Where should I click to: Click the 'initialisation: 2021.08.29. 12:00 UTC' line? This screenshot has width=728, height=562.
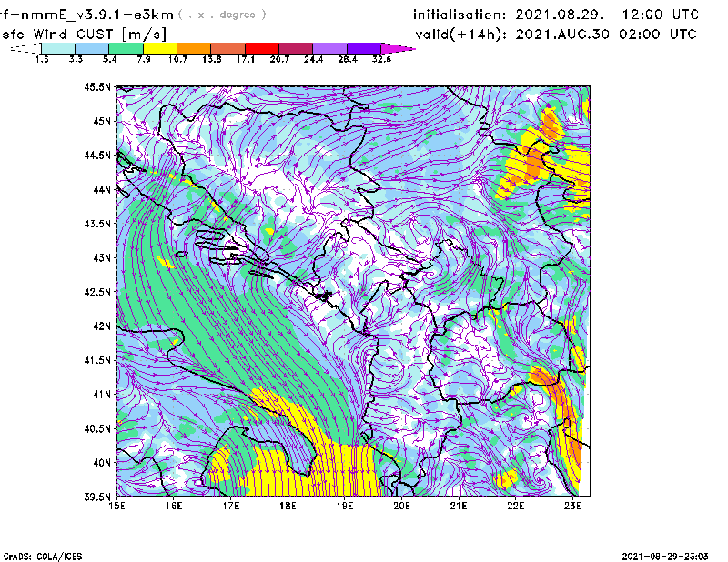(556, 15)
